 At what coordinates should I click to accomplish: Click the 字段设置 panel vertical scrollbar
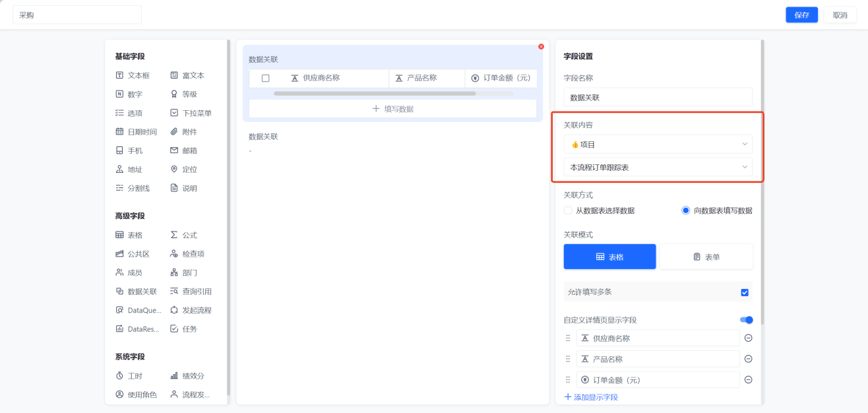click(762, 181)
